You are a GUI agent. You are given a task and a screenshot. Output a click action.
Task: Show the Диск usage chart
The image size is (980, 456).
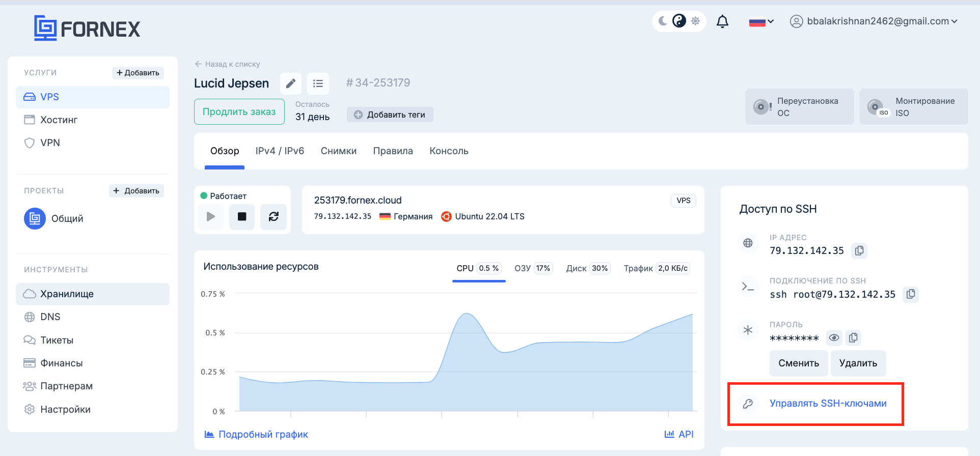pos(588,268)
